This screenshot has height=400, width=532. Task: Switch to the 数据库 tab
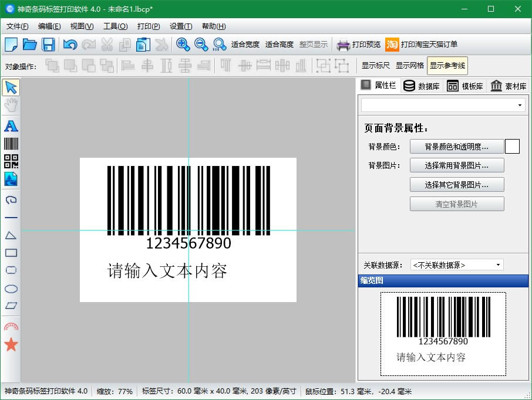pyautogui.click(x=422, y=86)
